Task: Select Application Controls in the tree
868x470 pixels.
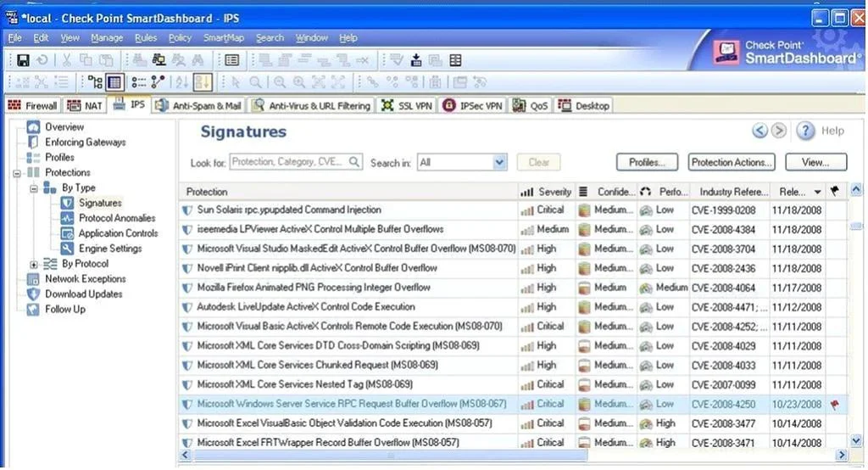Action: pyautogui.click(x=118, y=233)
